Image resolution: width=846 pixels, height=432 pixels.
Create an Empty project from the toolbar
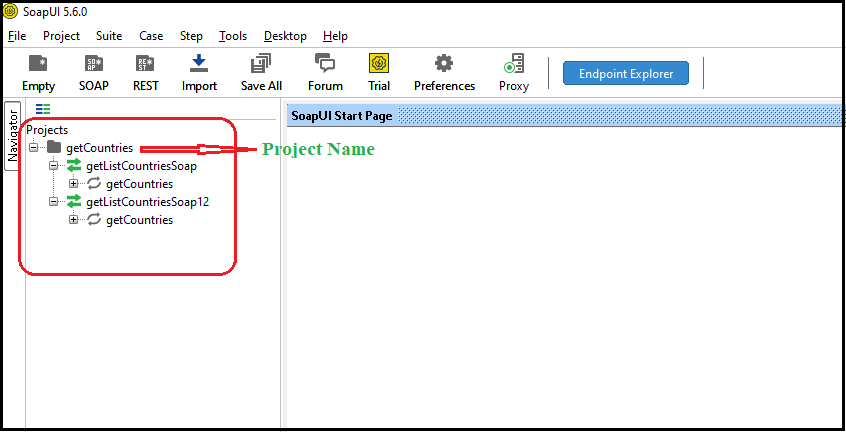coord(38,64)
